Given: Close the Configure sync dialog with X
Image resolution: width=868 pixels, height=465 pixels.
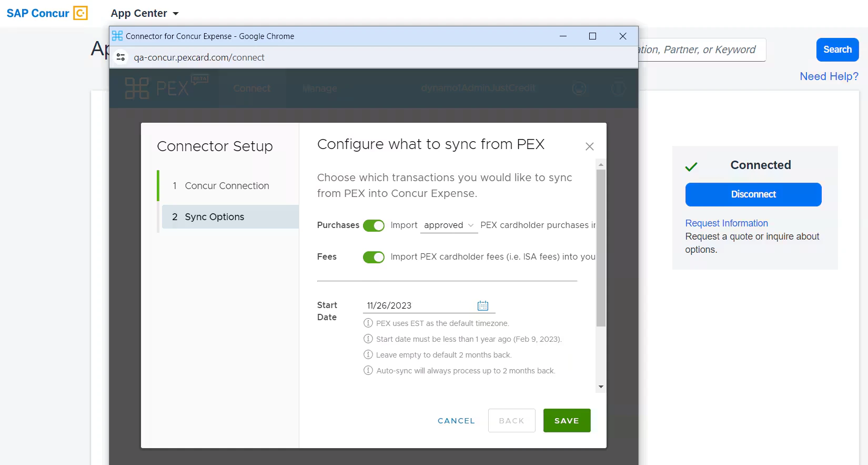Looking at the screenshot, I should coord(590,146).
